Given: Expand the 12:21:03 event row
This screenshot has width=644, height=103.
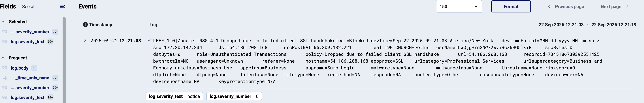Looking at the screenshot, I should [x=85, y=40].
